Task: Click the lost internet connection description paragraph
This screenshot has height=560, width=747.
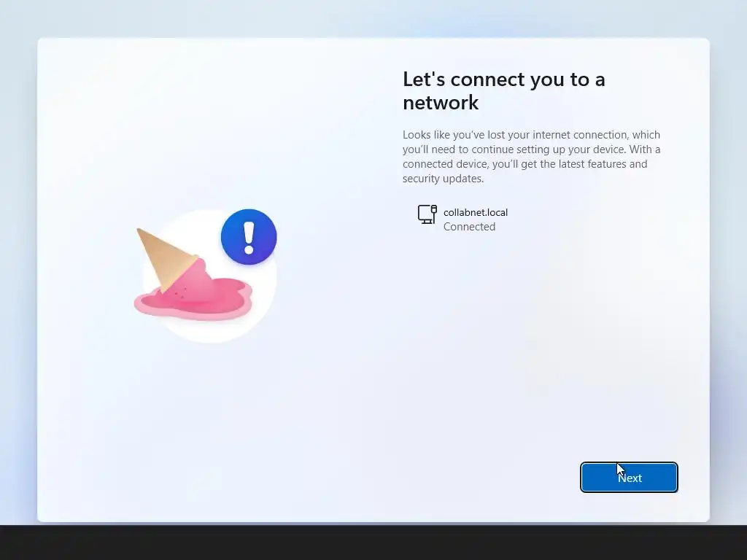Action: [531, 157]
